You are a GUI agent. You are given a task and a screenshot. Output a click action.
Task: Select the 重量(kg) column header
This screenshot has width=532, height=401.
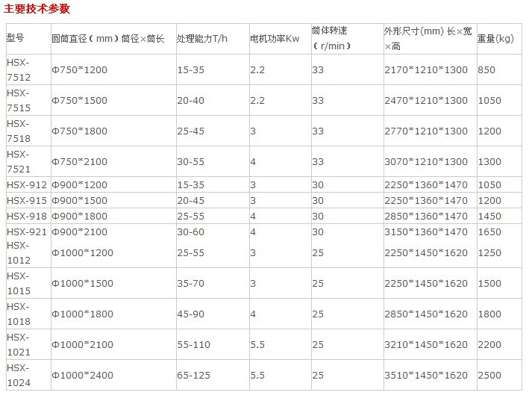pyautogui.click(x=495, y=38)
